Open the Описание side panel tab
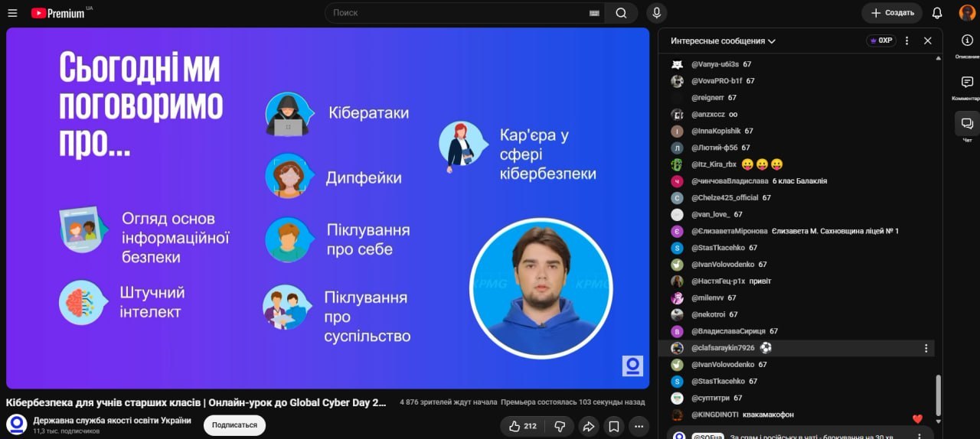The width and height of the screenshot is (980, 439). coord(967,47)
